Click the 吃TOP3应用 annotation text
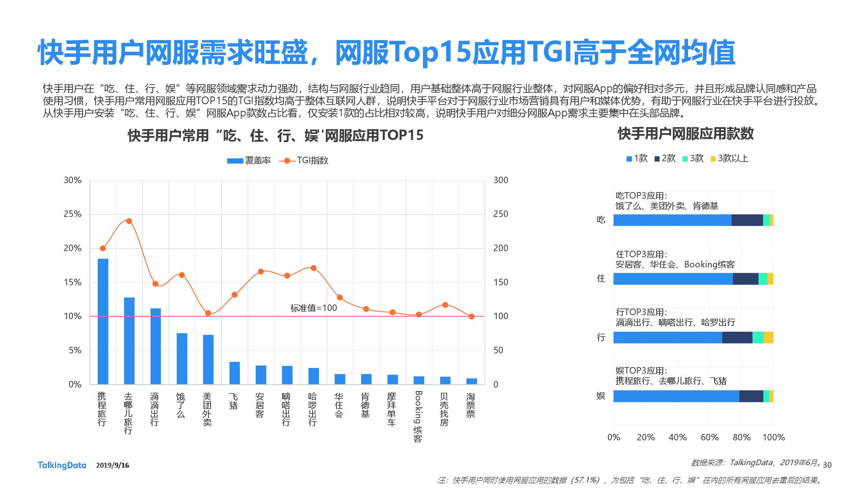The height and width of the screenshot is (488, 868). click(667, 201)
